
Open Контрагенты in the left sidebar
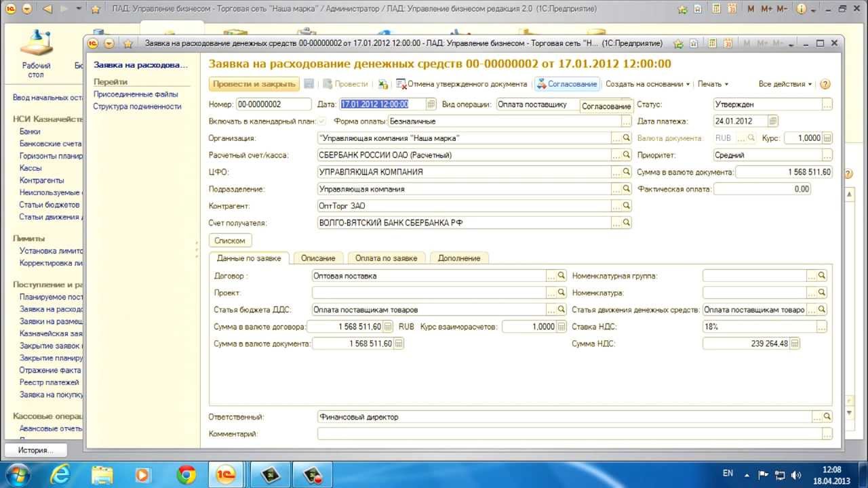[42, 180]
